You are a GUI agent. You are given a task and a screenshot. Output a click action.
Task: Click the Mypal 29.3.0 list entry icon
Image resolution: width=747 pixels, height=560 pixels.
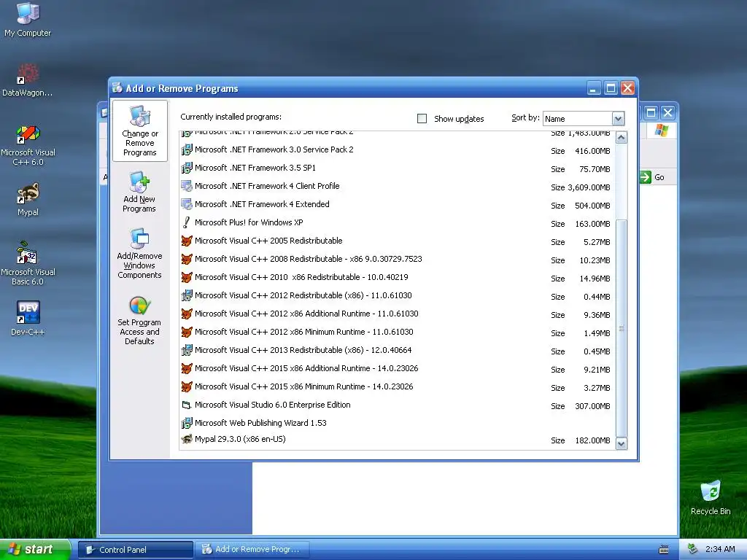pyautogui.click(x=187, y=439)
